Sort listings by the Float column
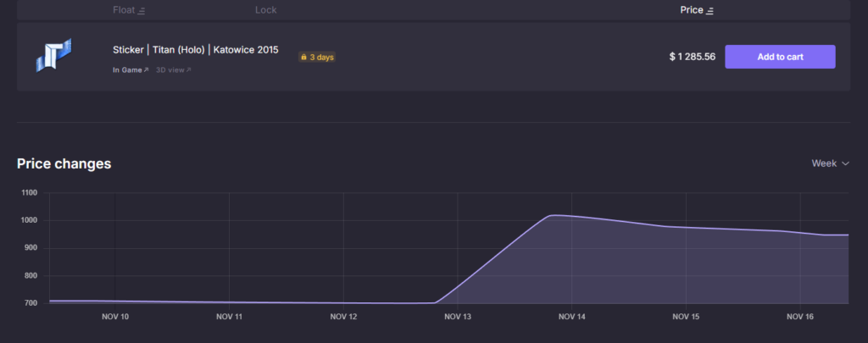This screenshot has height=343, width=868. coord(123,10)
